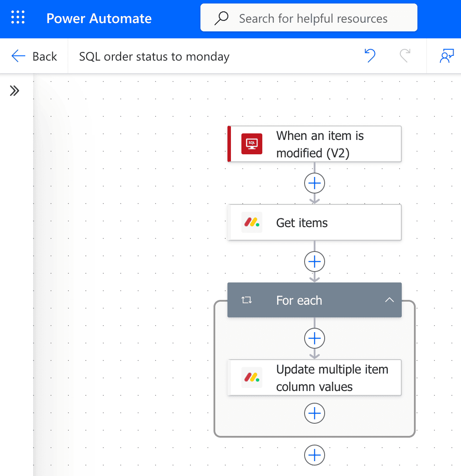The height and width of the screenshot is (476, 461).
Task: Focus the Search for helpful resources field
Action: coord(308,17)
